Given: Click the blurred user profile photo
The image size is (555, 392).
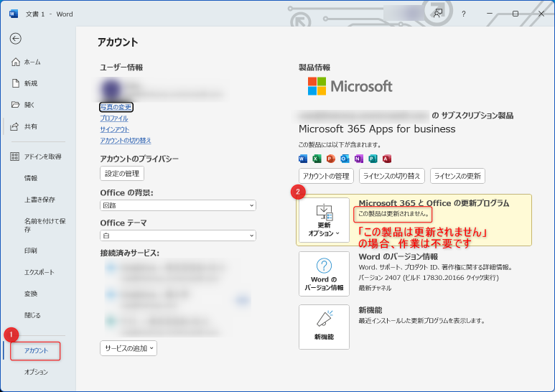Looking at the screenshot, I should pos(111,89).
